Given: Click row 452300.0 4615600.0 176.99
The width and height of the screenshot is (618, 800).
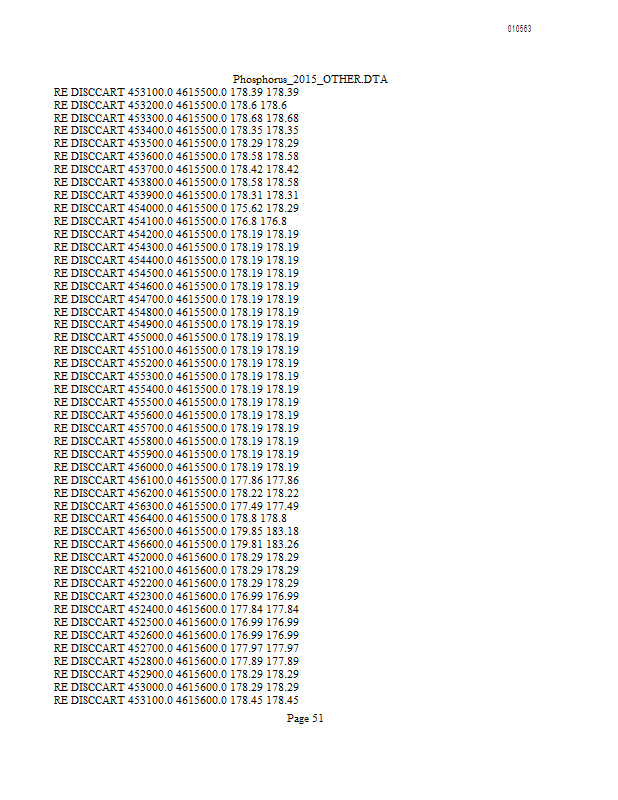Looking at the screenshot, I should click(x=176, y=596).
